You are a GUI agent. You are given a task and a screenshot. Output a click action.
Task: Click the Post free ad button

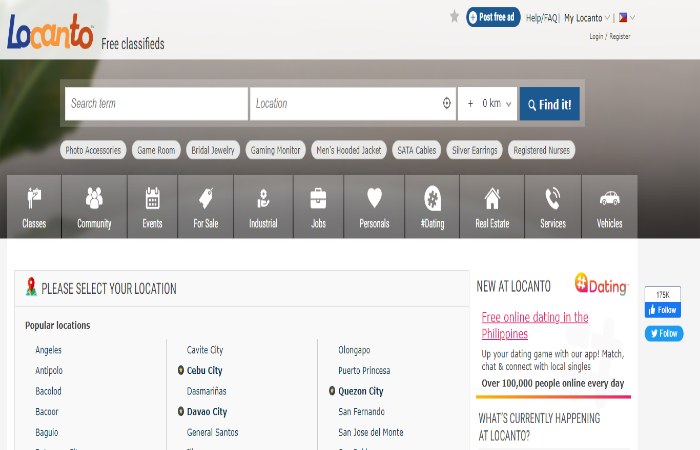(x=493, y=17)
